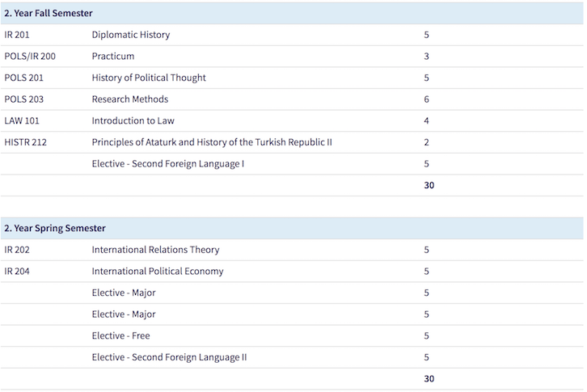The width and height of the screenshot is (587, 392).
Task: Click the Diplomatic History course name
Action: (130, 36)
